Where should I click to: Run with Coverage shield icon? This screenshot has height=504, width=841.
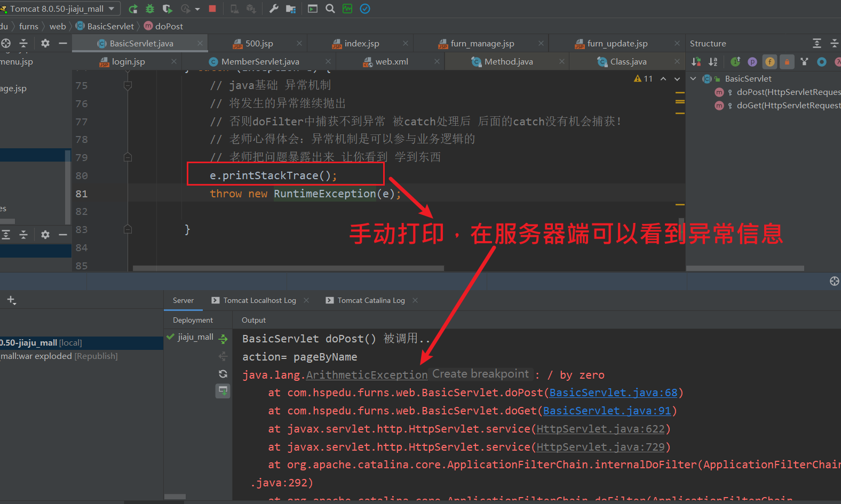coord(167,9)
